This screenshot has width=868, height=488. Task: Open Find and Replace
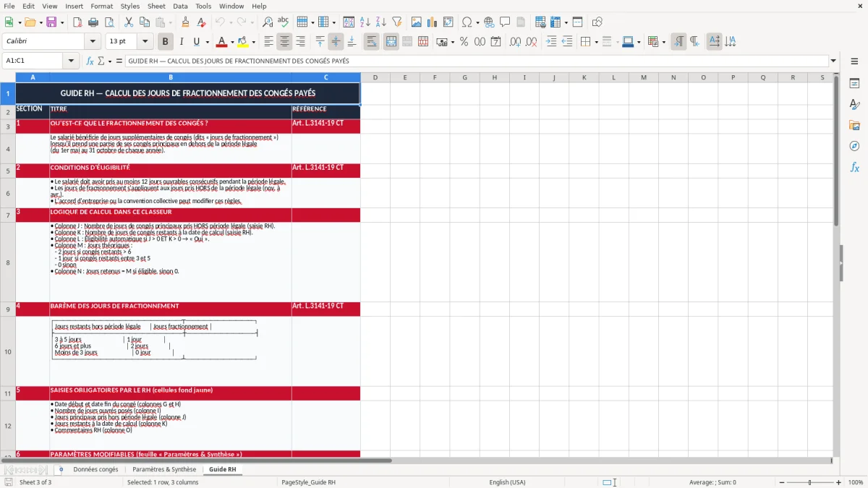pyautogui.click(x=268, y=22)
